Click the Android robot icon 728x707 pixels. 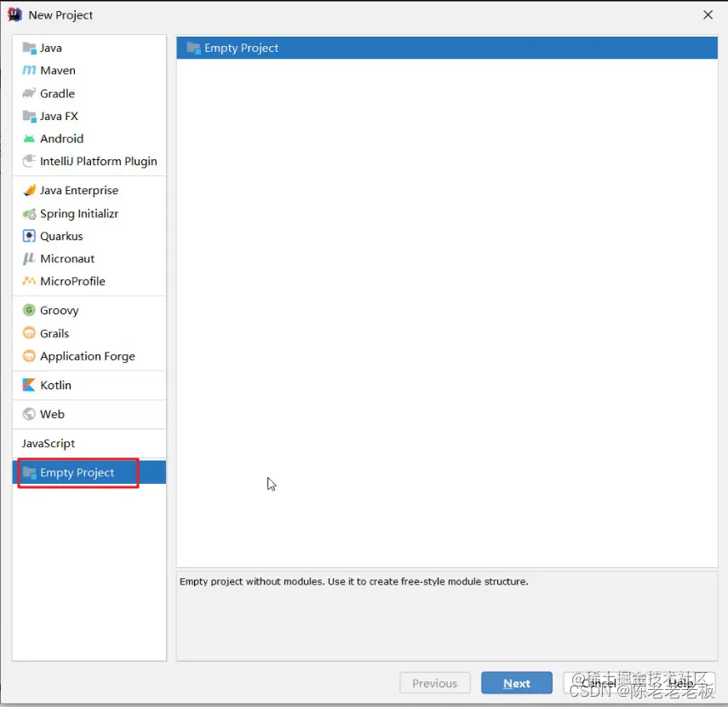coord(29,139)
